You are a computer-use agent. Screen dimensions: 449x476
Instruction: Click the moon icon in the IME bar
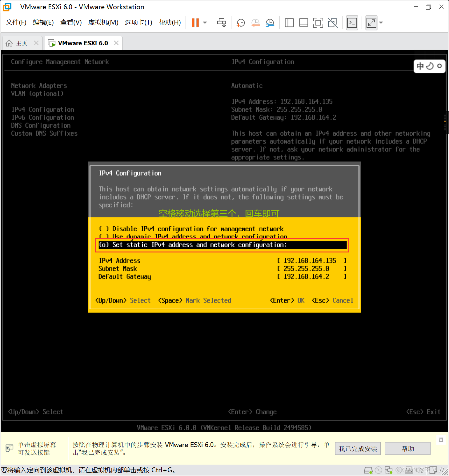[x=430, y=66]
